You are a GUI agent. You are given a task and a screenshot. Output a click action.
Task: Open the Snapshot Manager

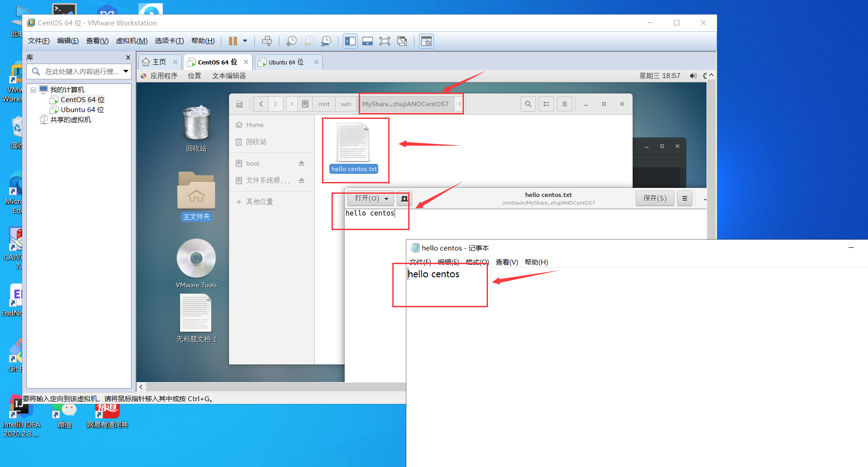(x=326, y=41)
